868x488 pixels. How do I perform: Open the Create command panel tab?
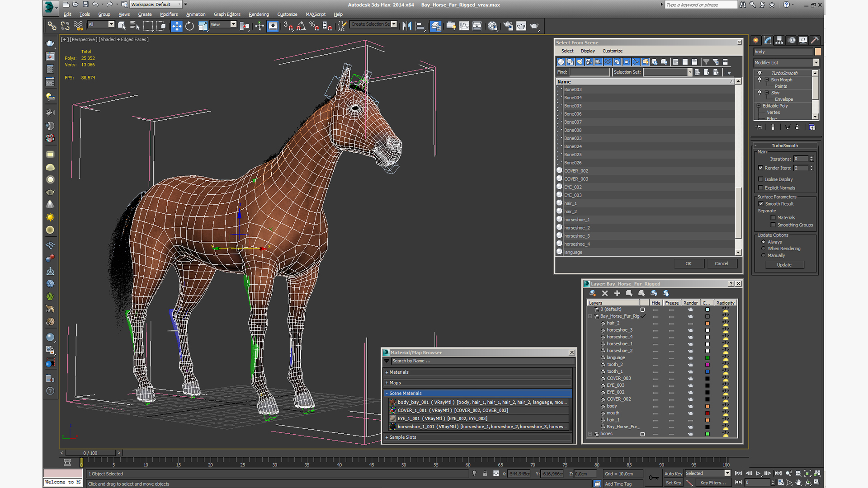coord(756,40)
